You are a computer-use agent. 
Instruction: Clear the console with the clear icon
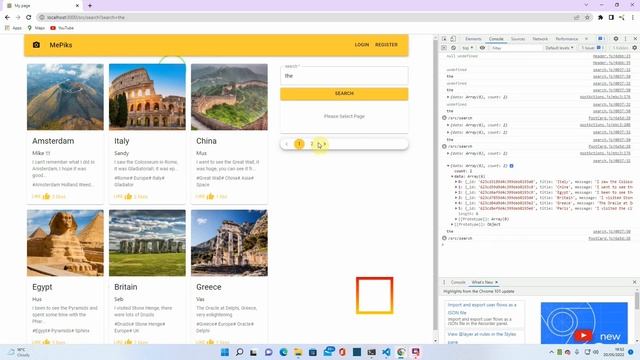[x=453, y=48]
